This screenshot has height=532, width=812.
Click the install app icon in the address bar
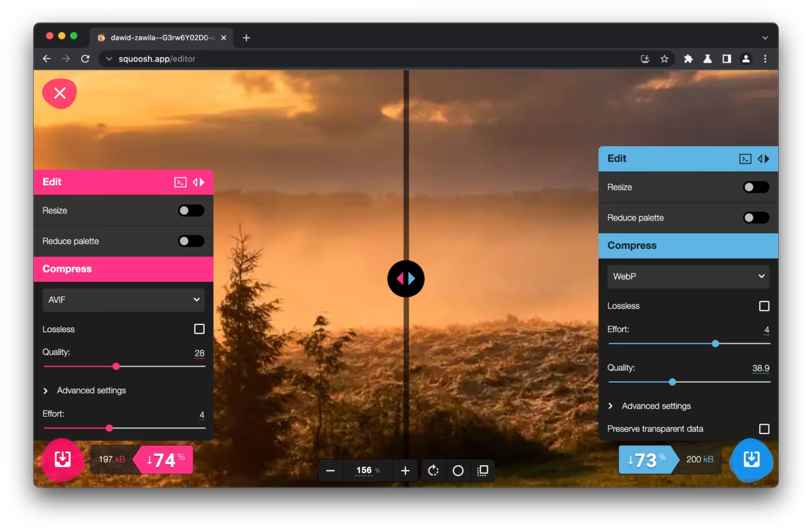pyautogui.click(x=645, y=59)
